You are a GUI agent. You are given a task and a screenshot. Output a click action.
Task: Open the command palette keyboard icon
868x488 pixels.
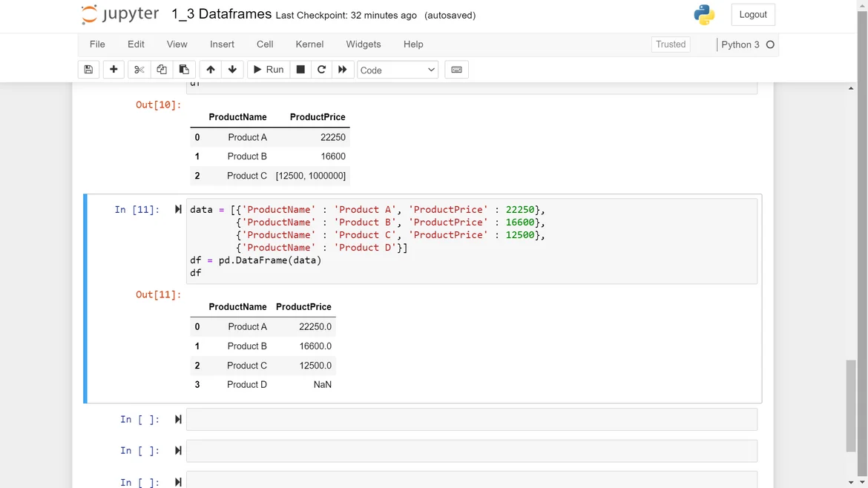[x=456, y=70]
